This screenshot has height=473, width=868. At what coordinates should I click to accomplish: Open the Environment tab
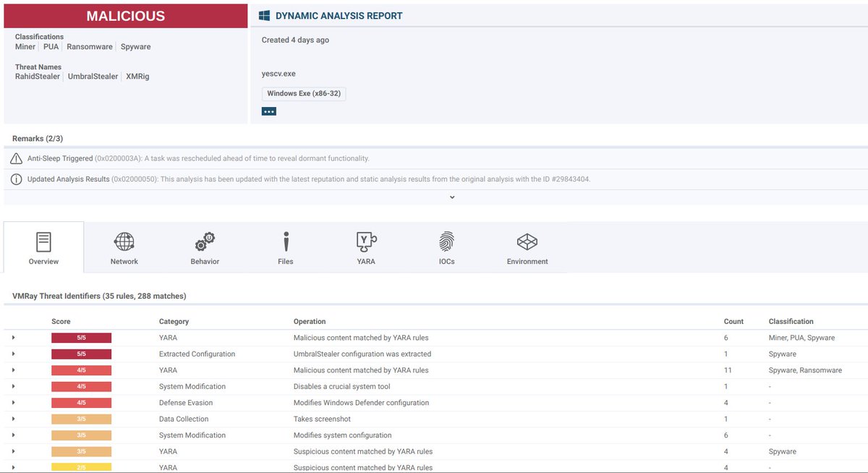[527, 247]
